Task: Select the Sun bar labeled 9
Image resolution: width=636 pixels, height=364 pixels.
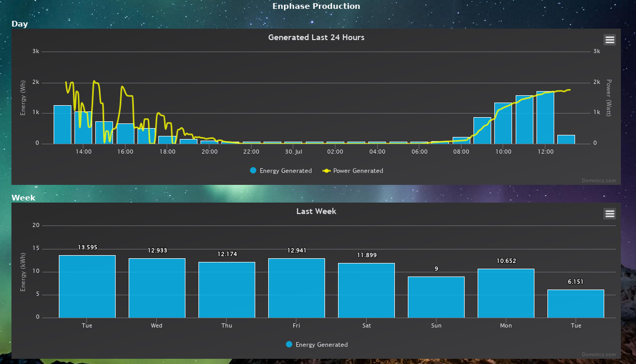Action: tap(436, 297)
